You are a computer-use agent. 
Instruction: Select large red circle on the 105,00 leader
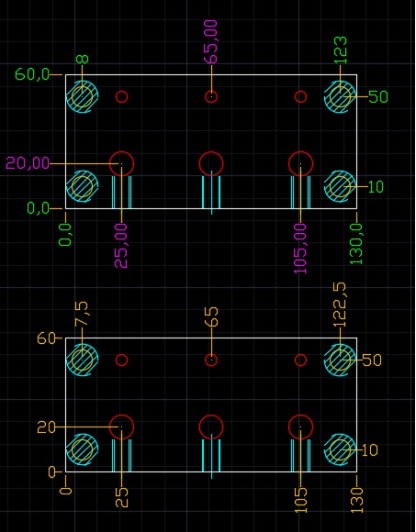[300, 164]
